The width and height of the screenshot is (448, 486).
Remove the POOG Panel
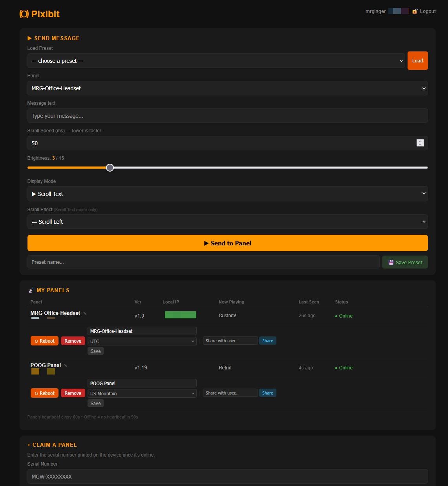pos(73,393)
